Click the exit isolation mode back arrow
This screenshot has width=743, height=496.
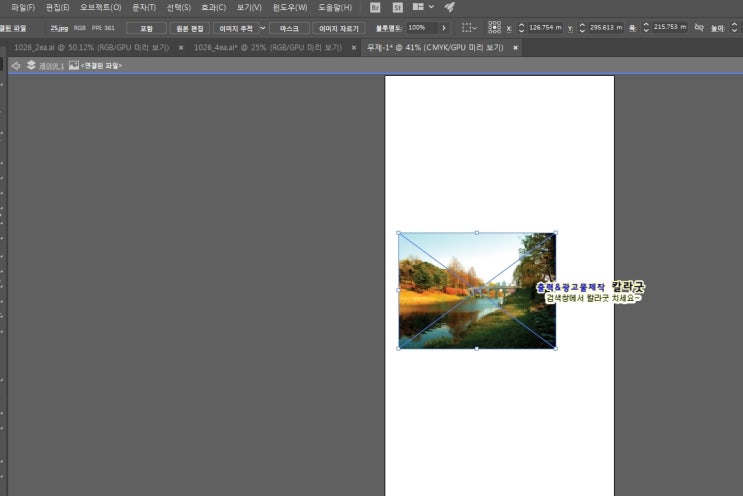click(x=16, y=65)
